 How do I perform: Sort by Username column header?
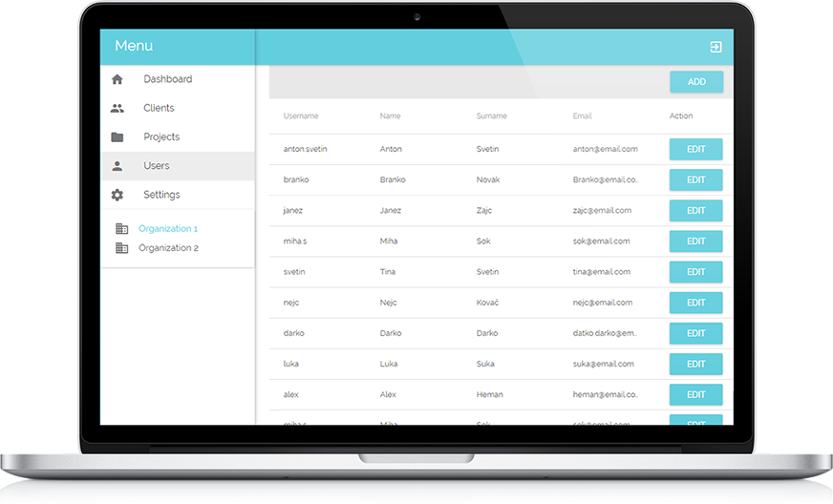301,116
